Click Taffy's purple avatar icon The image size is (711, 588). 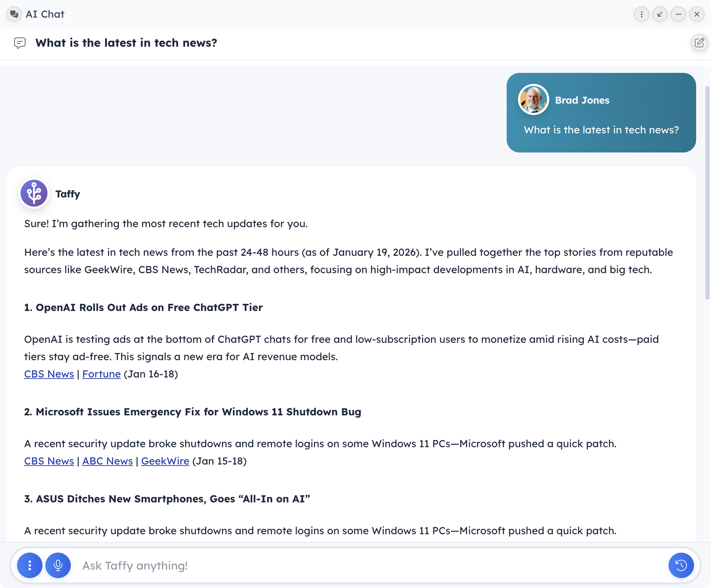34,193
